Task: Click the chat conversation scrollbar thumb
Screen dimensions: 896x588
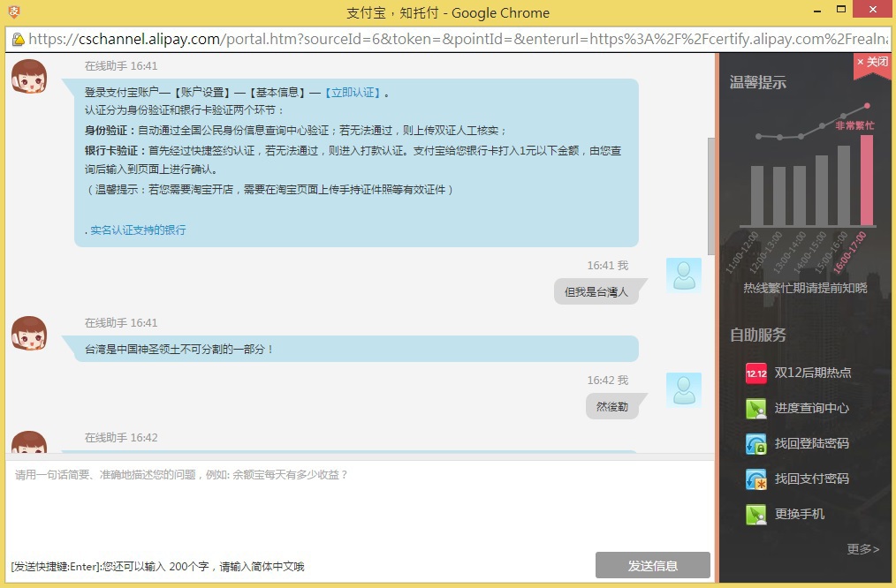Action: pos(710,196)
